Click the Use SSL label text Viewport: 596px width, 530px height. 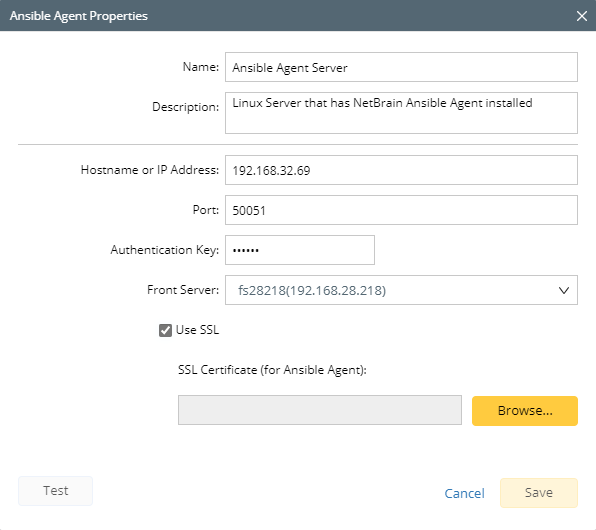click(x=197, y=330)
